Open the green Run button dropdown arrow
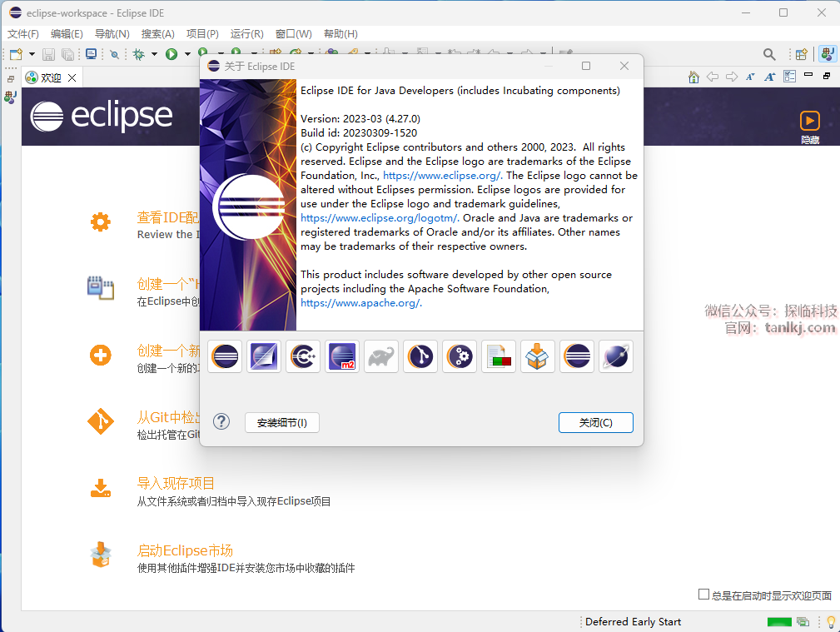This screenshot has height=632, width=840. 187,54
